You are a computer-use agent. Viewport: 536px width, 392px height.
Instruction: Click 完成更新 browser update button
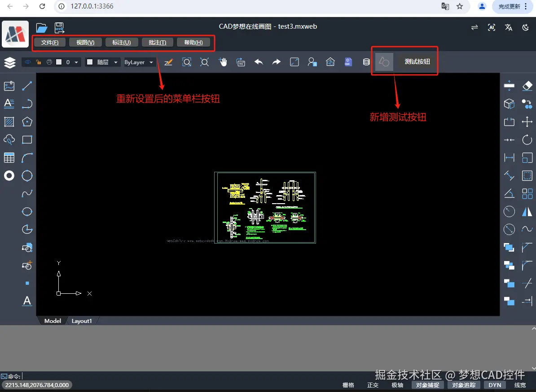[x=509, y=6]
